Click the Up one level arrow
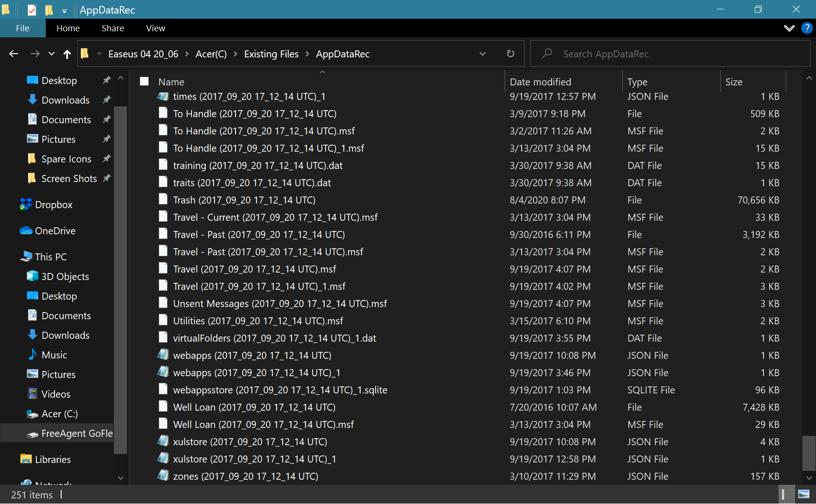The width and height of the screenshot is (816, 504). click(67, 54)
